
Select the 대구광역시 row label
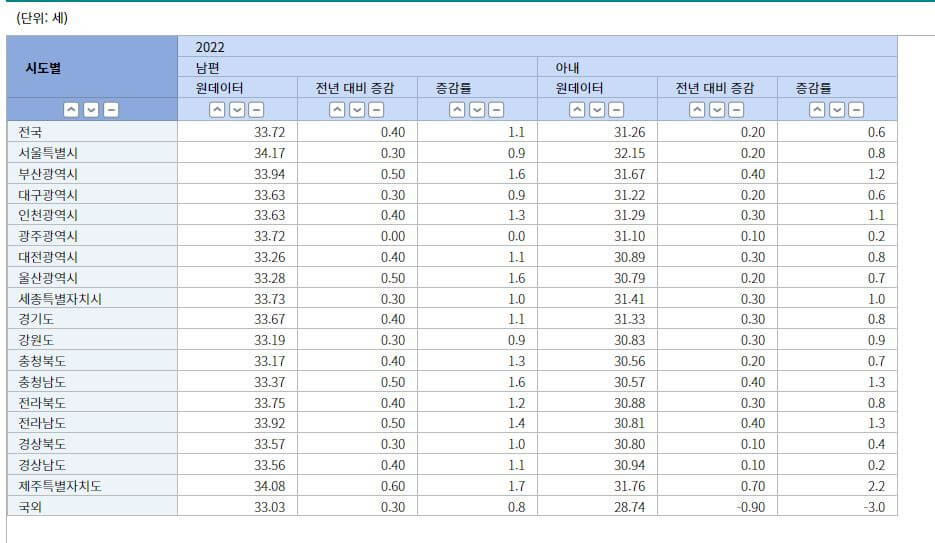click(48, 194)
